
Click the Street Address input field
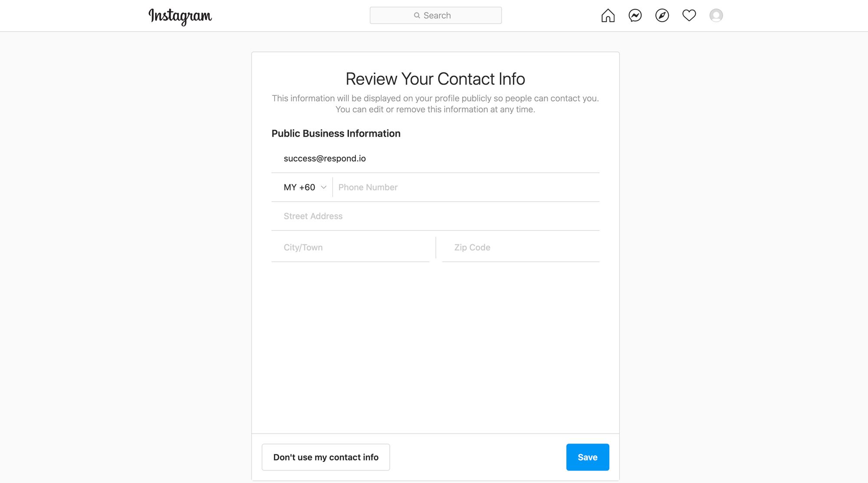434,215
